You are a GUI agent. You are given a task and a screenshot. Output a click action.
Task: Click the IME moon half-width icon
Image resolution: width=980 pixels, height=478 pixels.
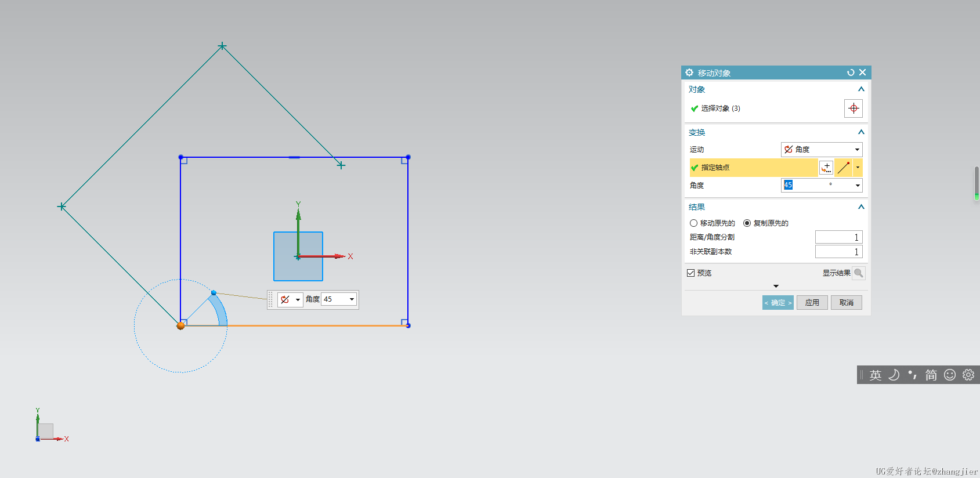894,375
